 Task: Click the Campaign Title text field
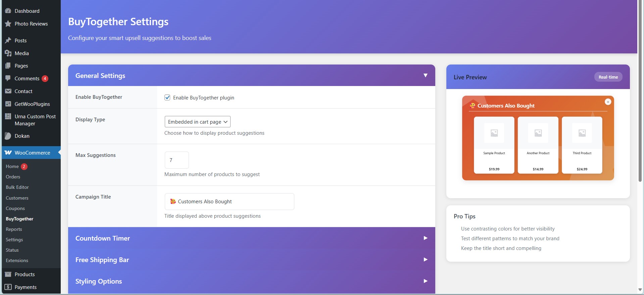[x=229, y=202]
